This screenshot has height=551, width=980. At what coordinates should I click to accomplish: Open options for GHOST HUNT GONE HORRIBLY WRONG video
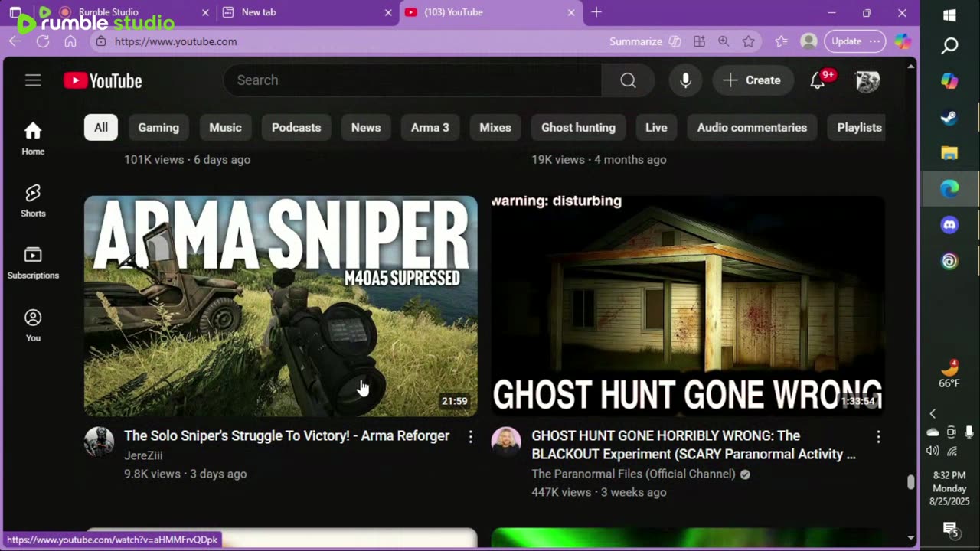[x=878, y=436]
